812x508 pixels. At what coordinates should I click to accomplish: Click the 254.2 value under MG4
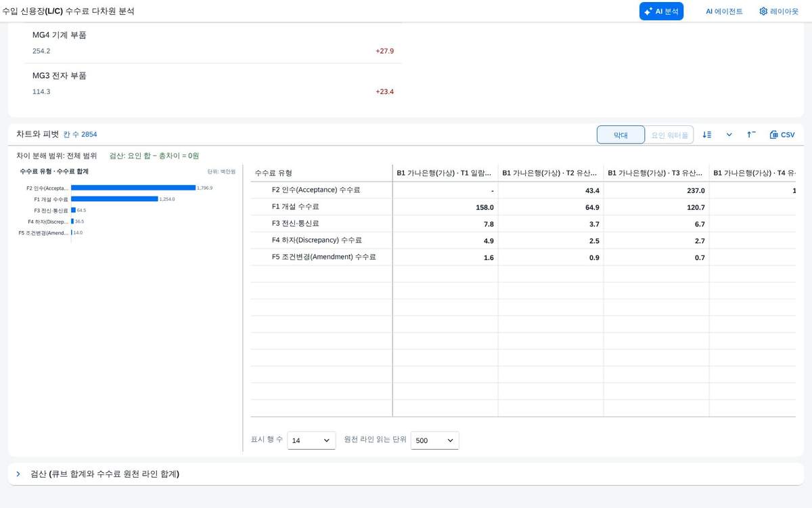(x=41, y=51)
